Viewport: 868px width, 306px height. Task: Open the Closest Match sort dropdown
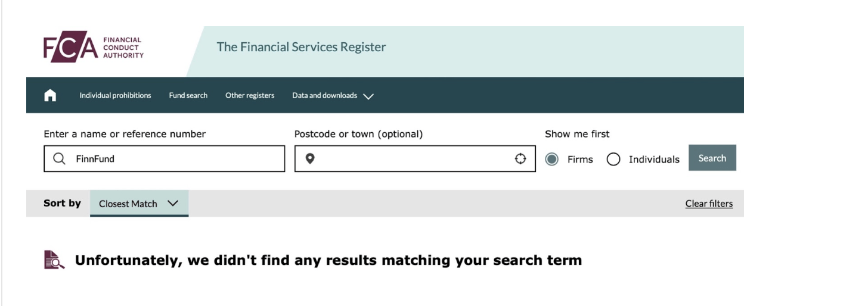click(139, 204)
